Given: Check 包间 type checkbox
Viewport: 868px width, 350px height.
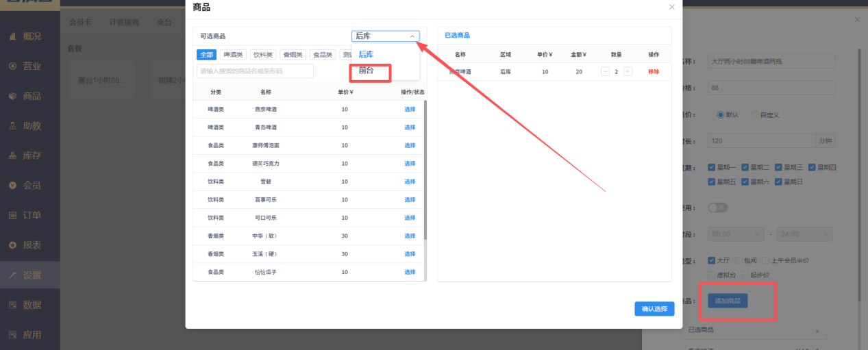Looking at the screenshot, I should [x=739, y=260].
